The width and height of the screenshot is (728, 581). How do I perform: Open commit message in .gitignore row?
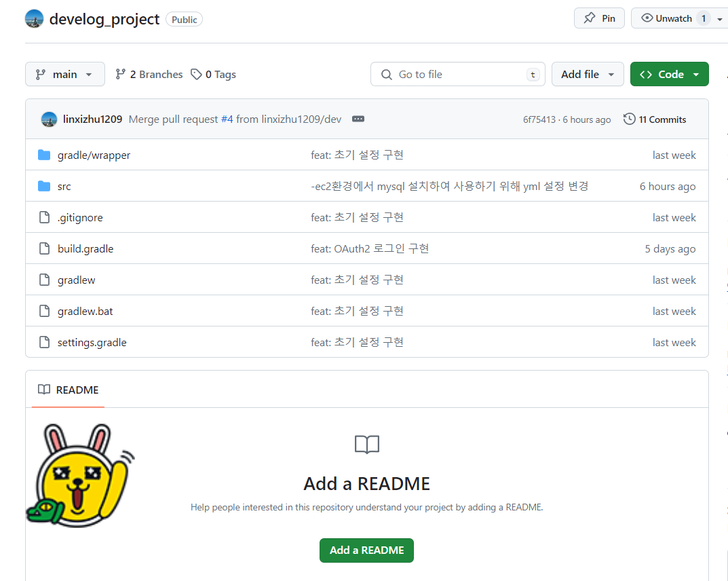[x=357, y=217]
